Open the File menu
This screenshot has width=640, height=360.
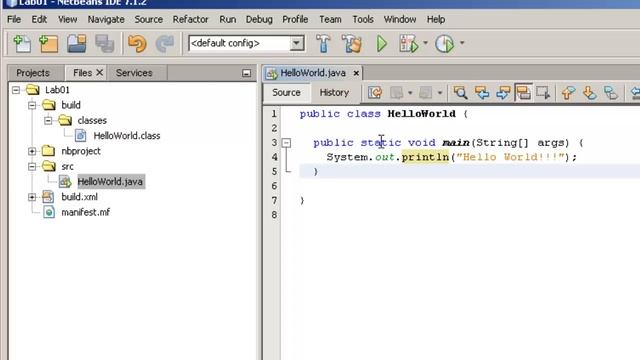pyautogui.click(x=14, y=19)
